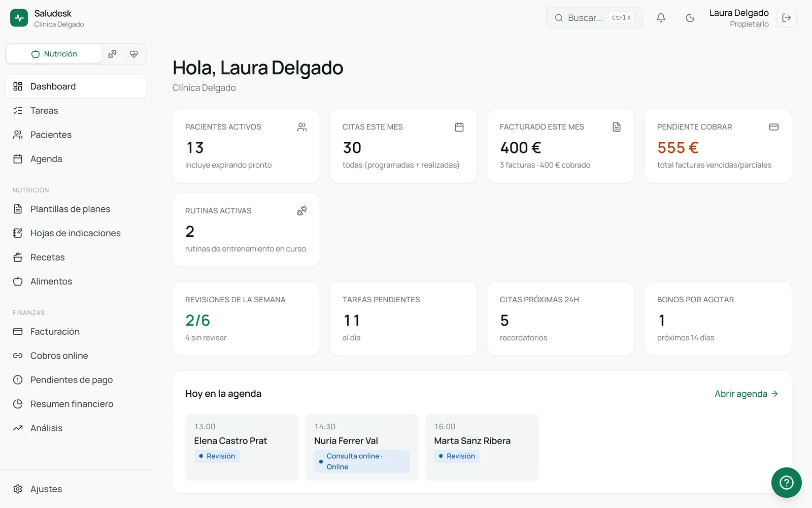The height and width of the screenshot is (508, 812).
Task: Click the document icon on Facturado Este Mes card
Action: point(617,127)
